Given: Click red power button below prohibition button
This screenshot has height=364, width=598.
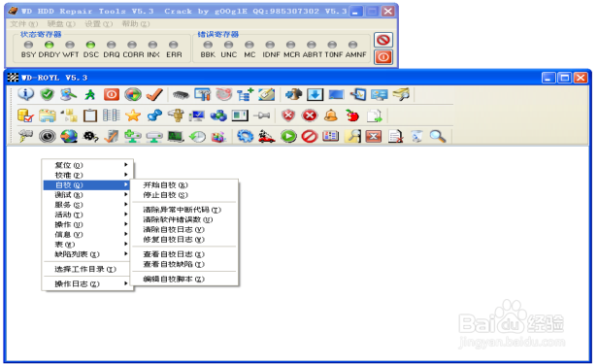Looking at the screenshot, I should coord(383,57).
